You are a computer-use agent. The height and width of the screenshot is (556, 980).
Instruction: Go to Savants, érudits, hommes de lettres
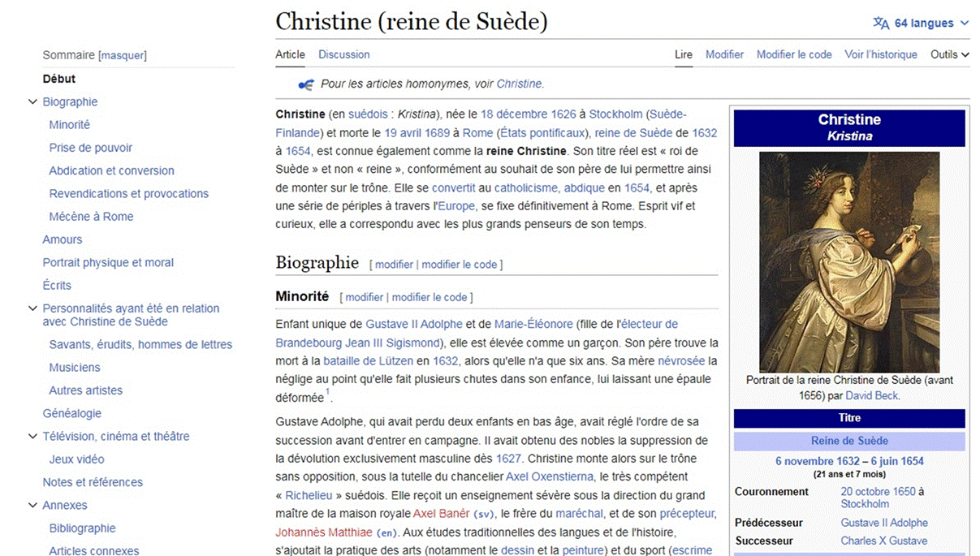pos(140,344)
